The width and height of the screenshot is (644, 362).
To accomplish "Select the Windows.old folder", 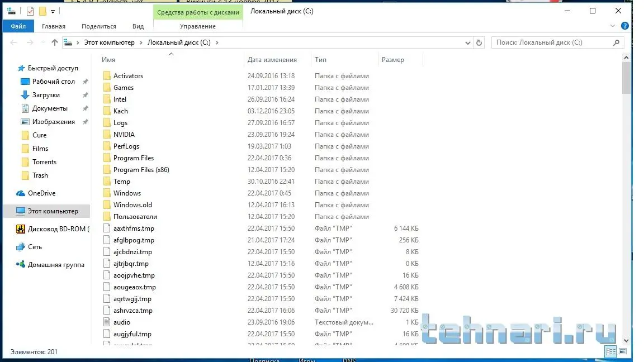I will pos(132,205).
